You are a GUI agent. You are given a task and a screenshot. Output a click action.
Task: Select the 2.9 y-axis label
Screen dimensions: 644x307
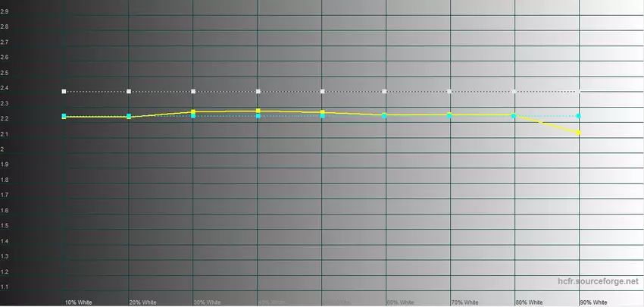click(x=5, y=11)
